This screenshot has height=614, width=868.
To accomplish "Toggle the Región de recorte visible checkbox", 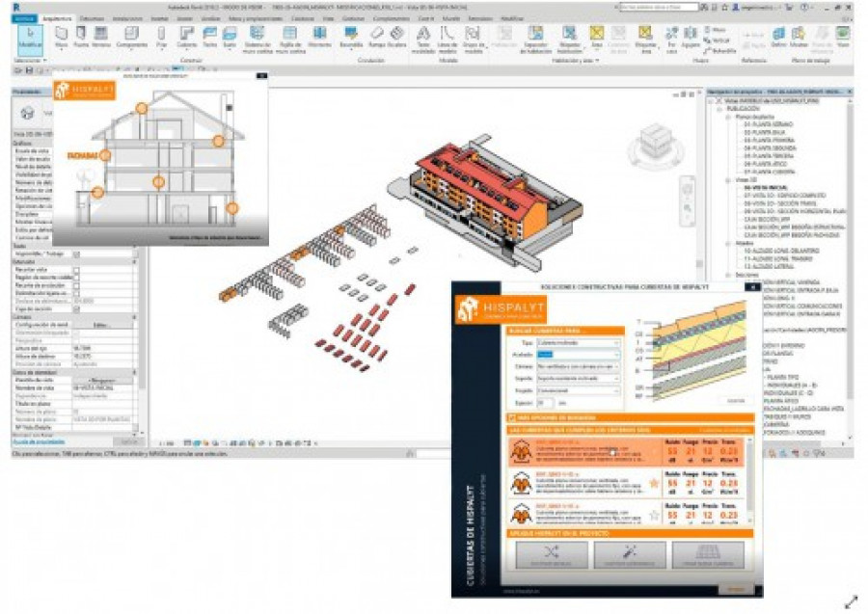I will click(76, 278).
